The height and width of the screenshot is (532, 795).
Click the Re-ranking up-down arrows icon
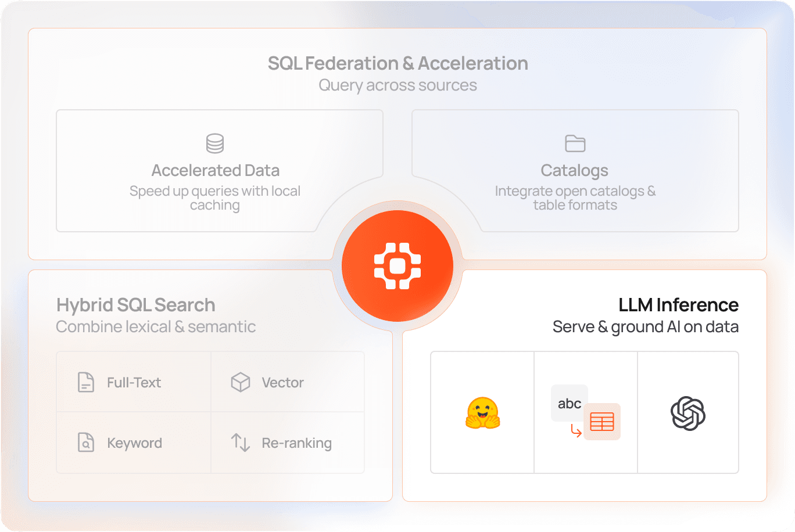[x=241, y=443]
